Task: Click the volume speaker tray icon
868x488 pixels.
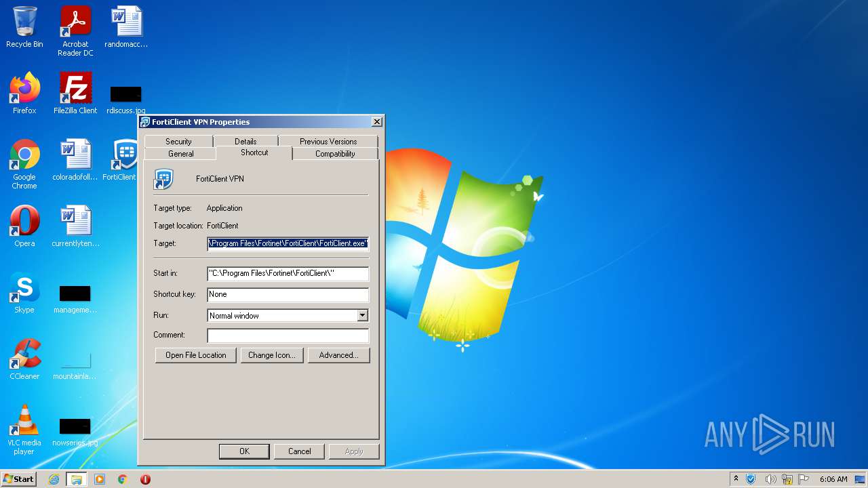Action: 770,479
